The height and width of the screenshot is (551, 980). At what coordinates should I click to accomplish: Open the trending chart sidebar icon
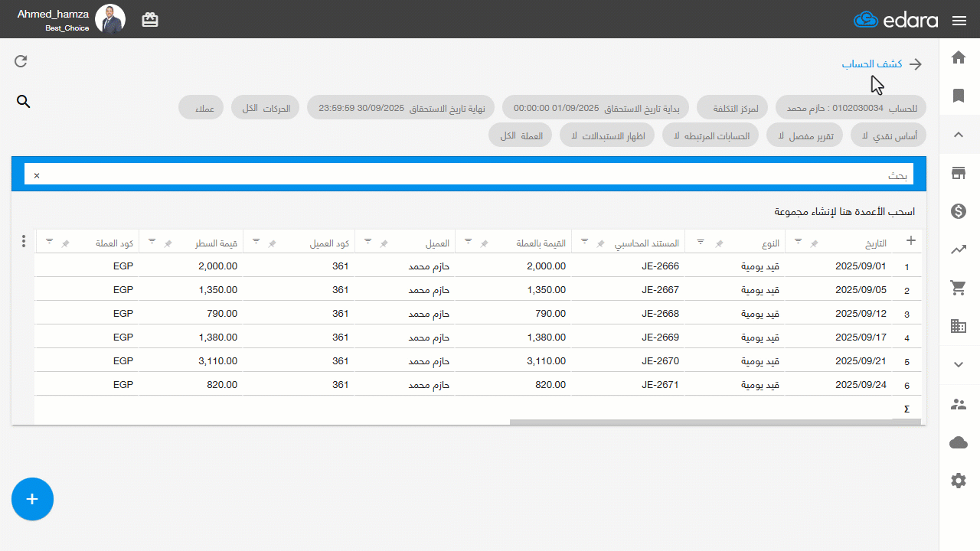959,249
